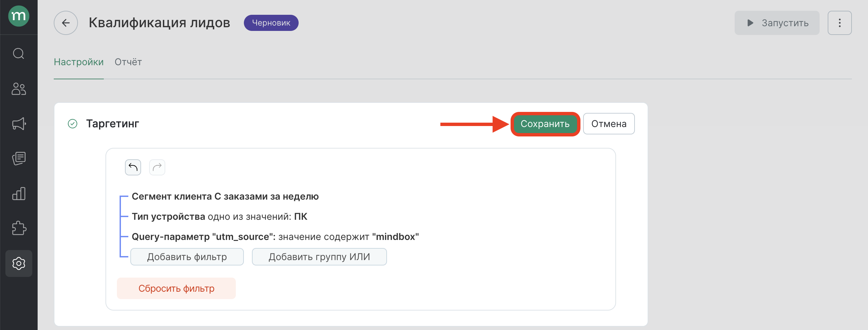The image size is (868, 330).
Task: Click Добавить фильтр button
Action: click(x=187, y=257)
